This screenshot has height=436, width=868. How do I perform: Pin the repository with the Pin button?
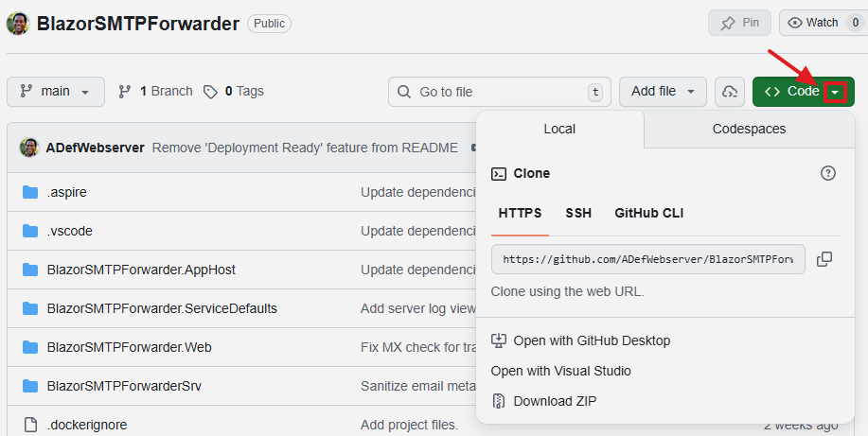tap(739, 23)
